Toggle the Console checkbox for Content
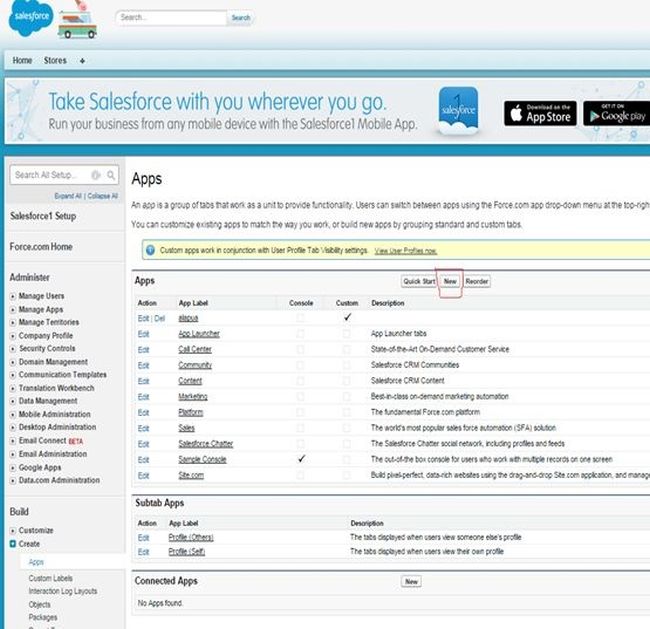This screenshot has height=629, width=650. coord(301,381)
